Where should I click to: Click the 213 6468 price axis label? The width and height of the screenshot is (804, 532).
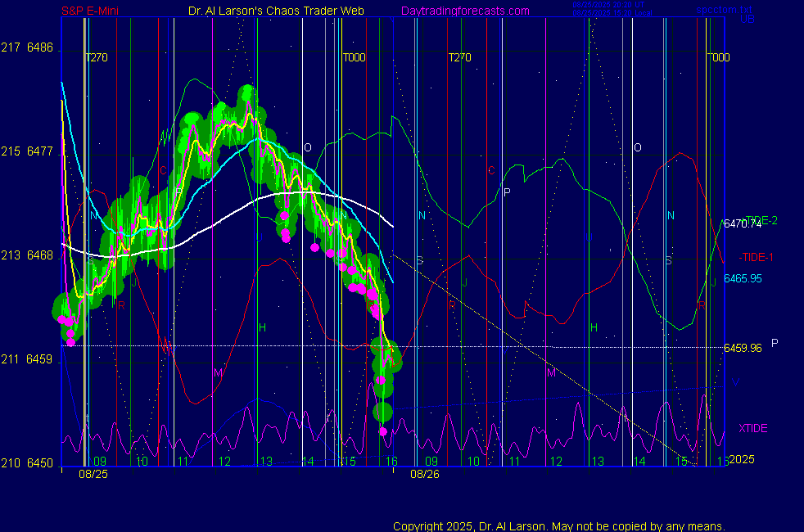[x=28, y=255]
